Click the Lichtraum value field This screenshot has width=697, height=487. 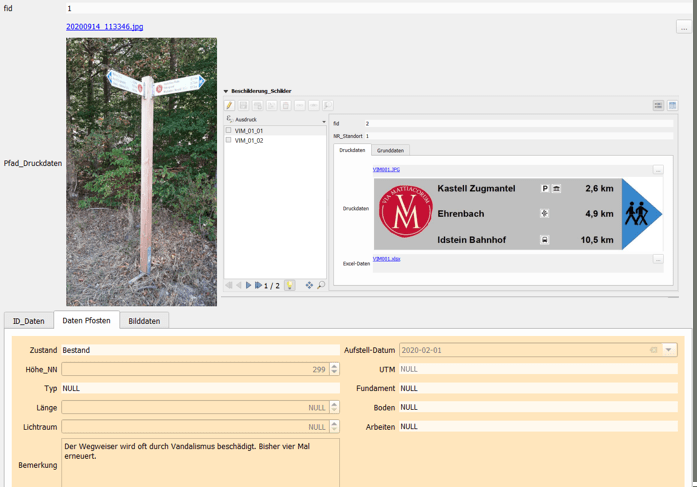pyautogui.click(x=196, y=427)
